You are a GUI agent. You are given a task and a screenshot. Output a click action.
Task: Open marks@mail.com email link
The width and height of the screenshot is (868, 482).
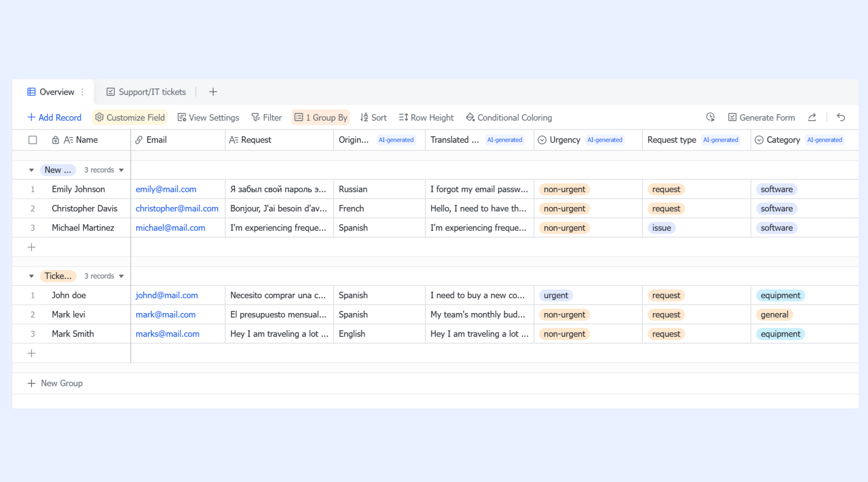tap(168, 334)
